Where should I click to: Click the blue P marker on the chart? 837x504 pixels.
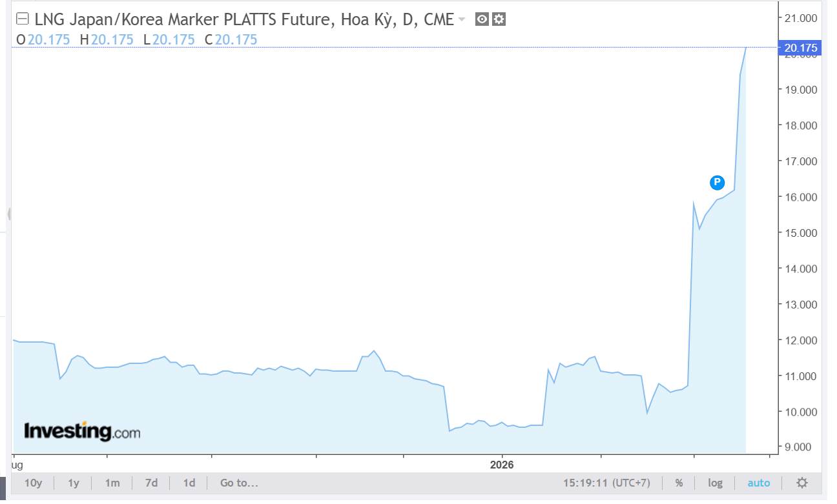[x=717, y=183]
